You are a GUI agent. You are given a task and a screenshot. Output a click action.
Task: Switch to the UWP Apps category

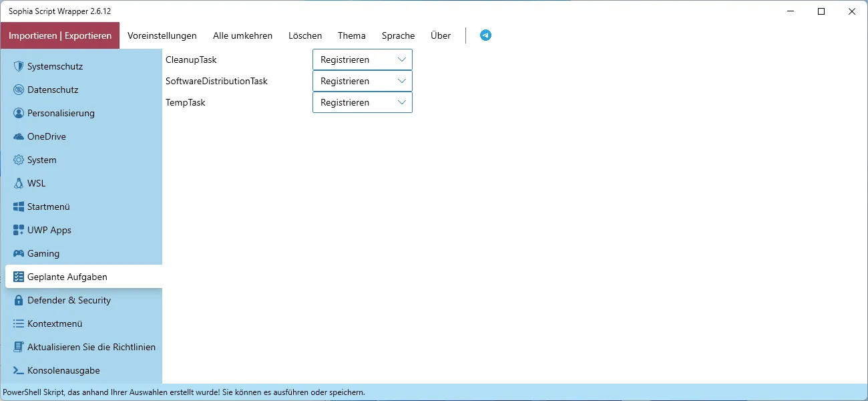(83, 230)
